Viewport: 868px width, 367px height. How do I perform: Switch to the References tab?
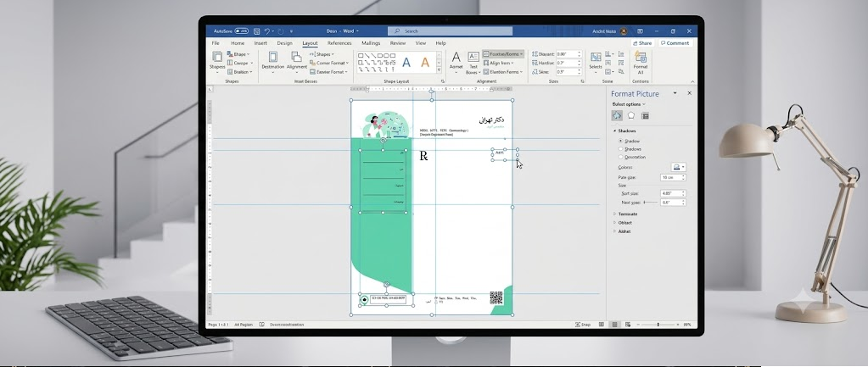339,43
